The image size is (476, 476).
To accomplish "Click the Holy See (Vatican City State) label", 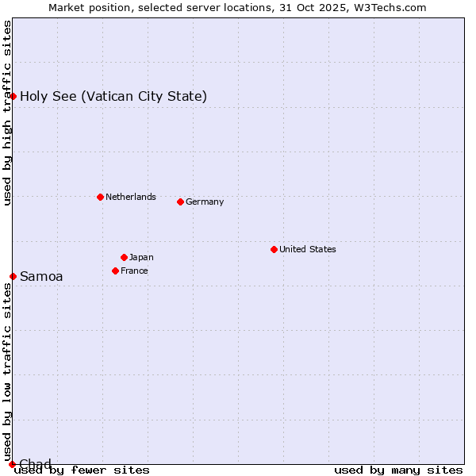I will (113, 97).
